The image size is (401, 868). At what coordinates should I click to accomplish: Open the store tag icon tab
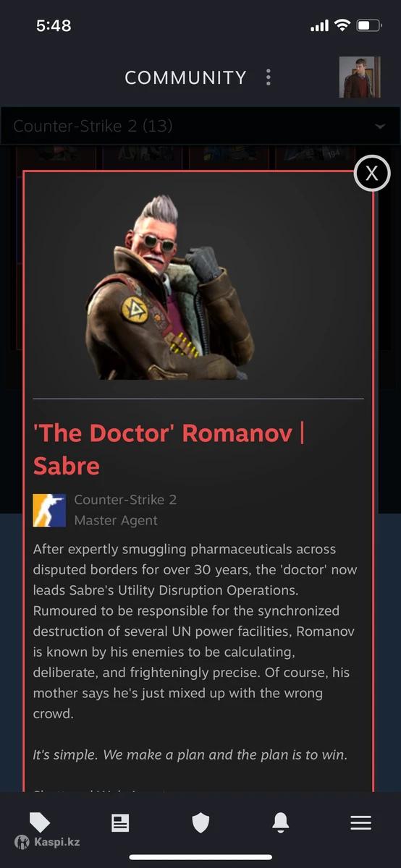[40, 822]
